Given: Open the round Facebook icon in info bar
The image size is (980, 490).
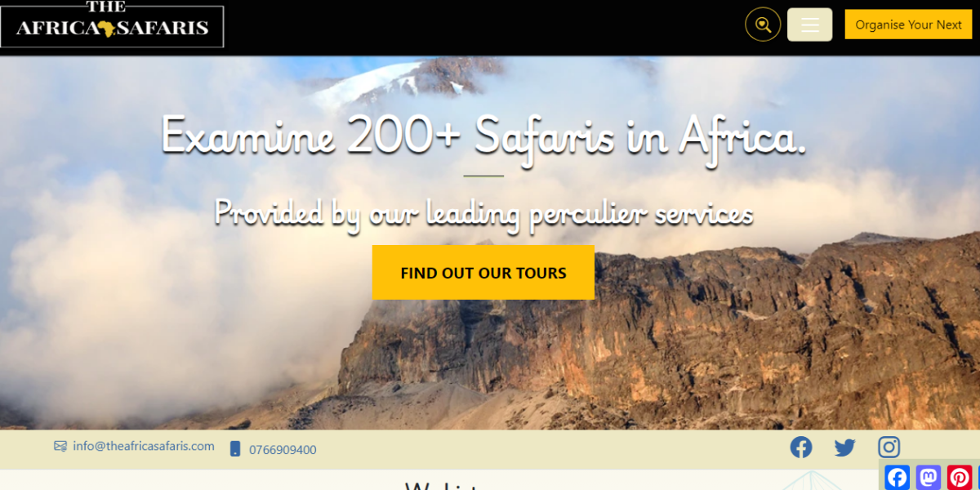Looking at the screenshot, I should [x=801, y=447].
